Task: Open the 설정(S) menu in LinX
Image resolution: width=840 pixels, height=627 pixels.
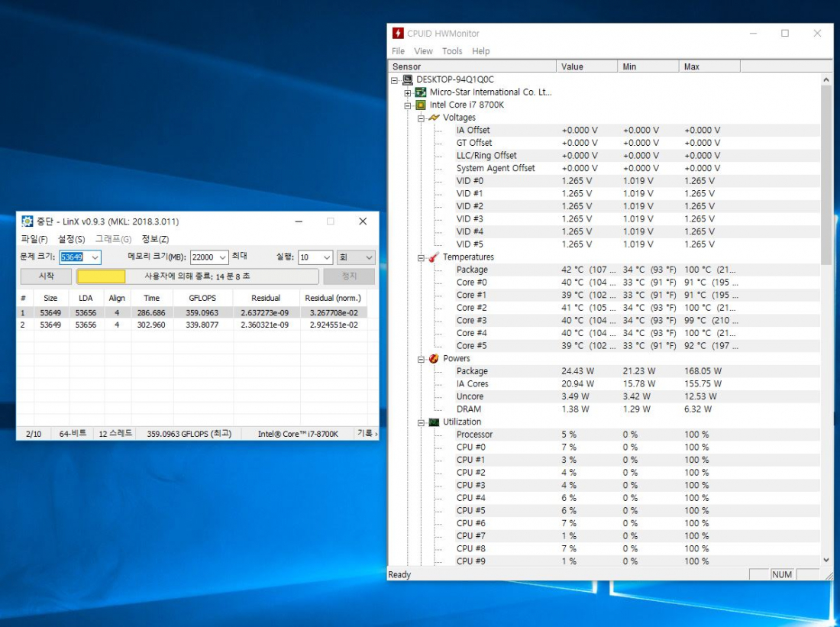Action: point(71,239)
